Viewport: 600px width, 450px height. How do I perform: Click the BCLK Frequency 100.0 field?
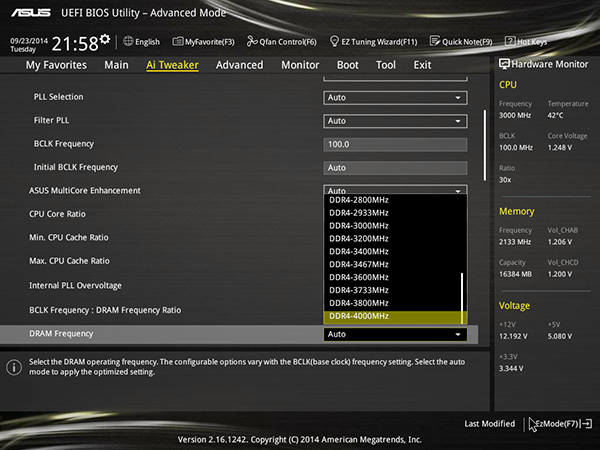395,145
